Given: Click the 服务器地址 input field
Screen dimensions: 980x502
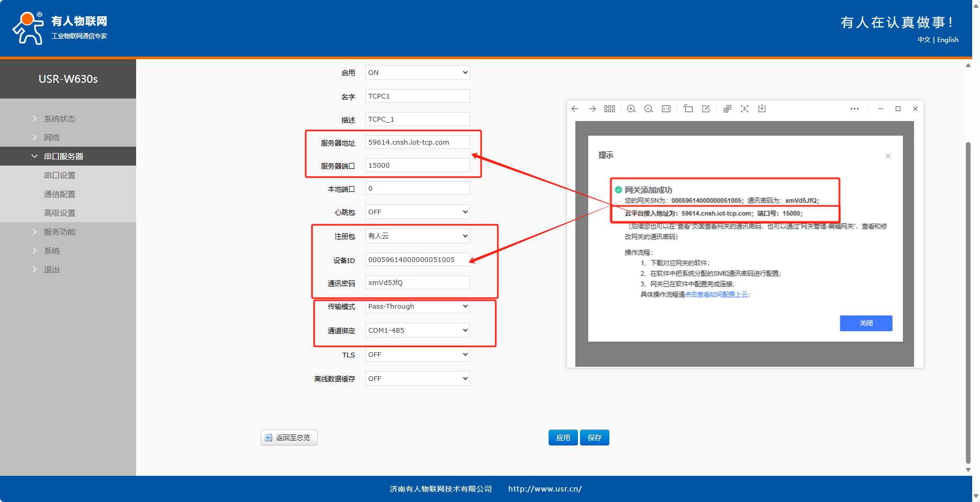Looking at the screenshot, I should (417, 143).
